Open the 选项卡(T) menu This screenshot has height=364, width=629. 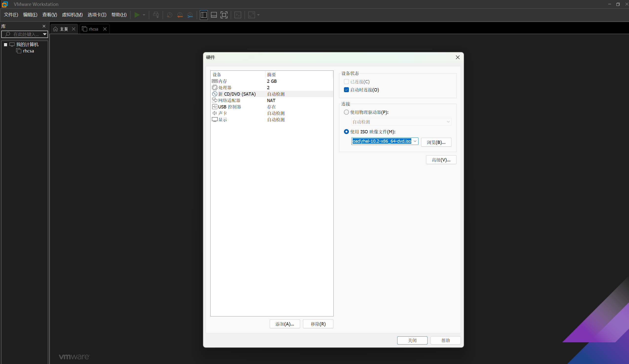click(97, 15)
